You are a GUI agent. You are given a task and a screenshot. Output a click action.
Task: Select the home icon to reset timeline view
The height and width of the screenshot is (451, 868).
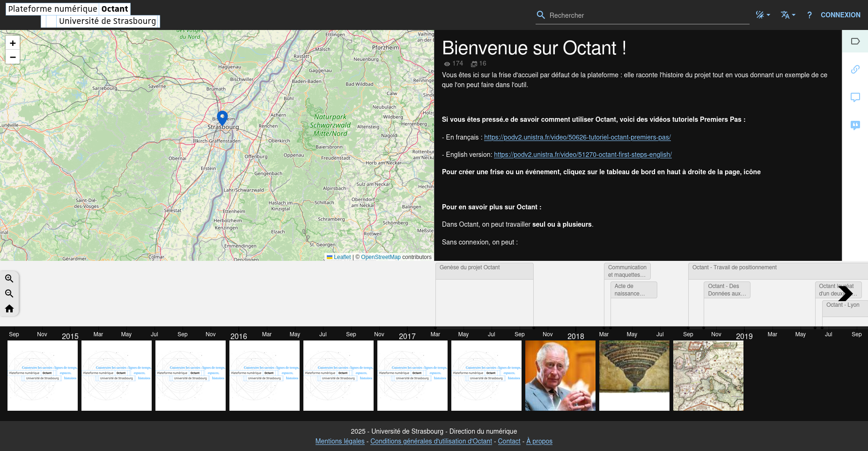click(9, 309)
